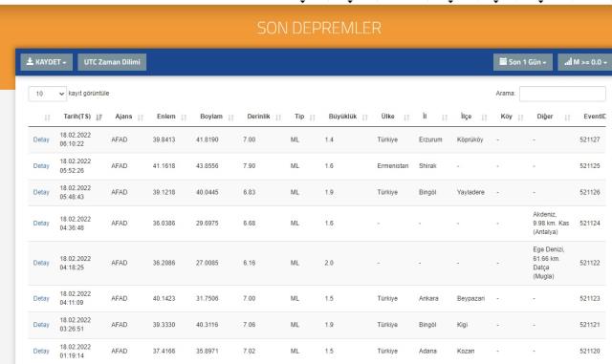
Task: Click the Kiğı district cell
Action: (462, 325)
